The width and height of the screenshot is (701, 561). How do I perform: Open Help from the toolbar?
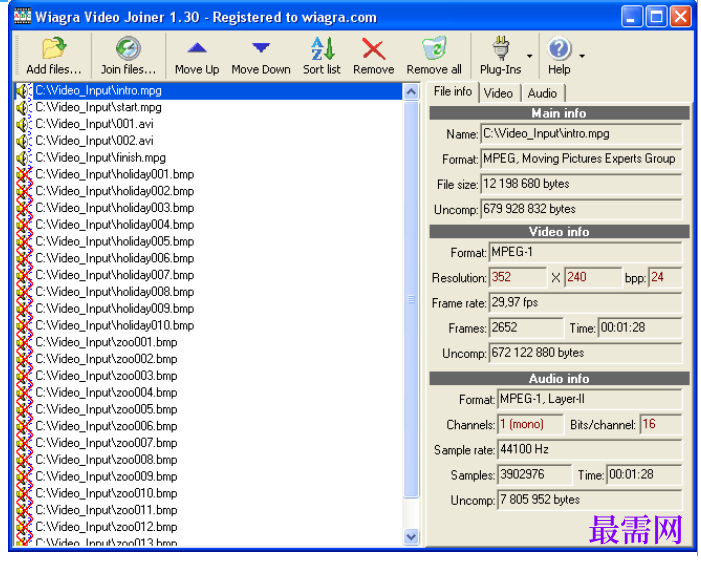tap(559, 56)
